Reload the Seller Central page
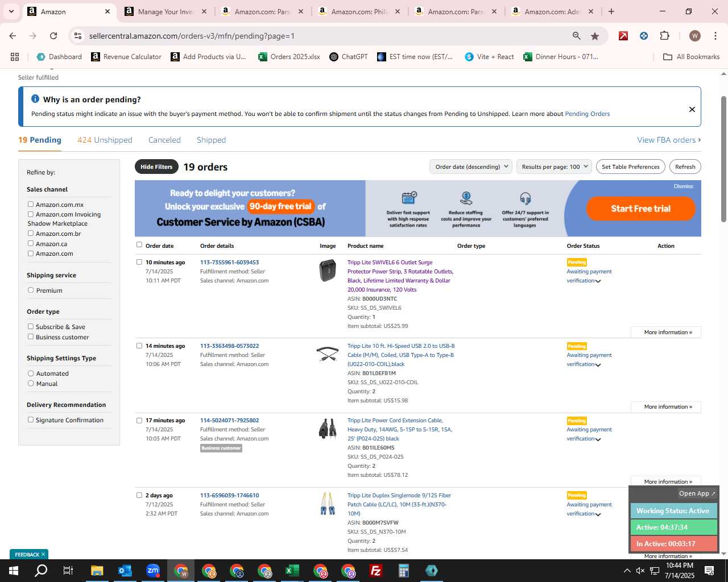Screen dimensions: 728x582 [x=53, y=36]
